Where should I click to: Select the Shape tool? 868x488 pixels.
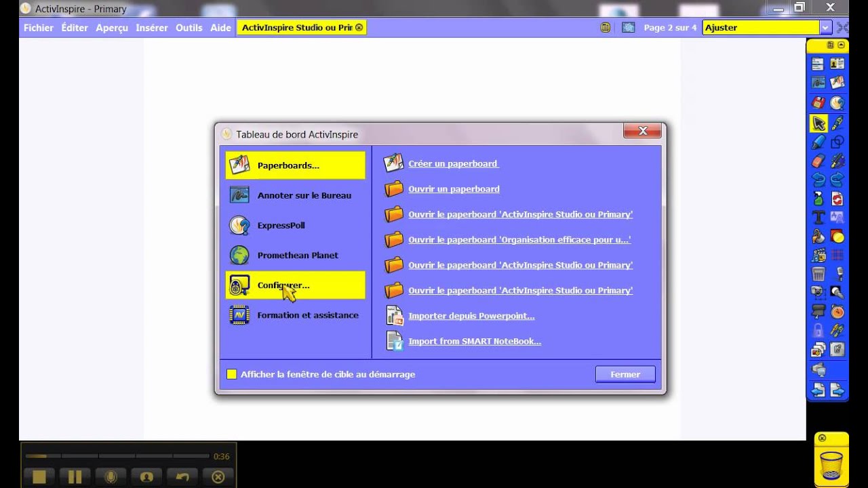pos(837,142)
